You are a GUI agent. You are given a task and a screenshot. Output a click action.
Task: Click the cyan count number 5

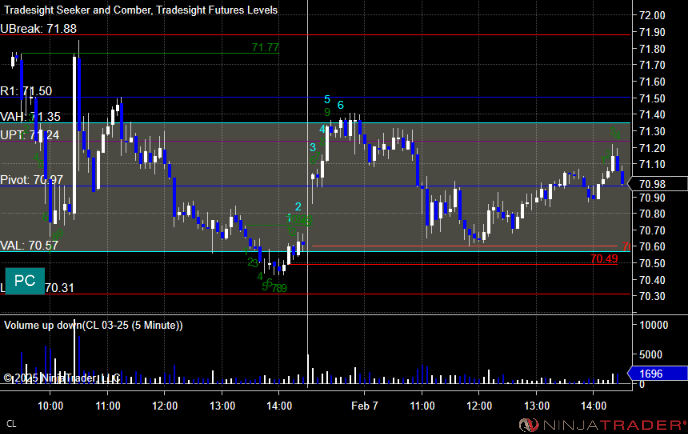pyautogui.click(x=327, y=99)
